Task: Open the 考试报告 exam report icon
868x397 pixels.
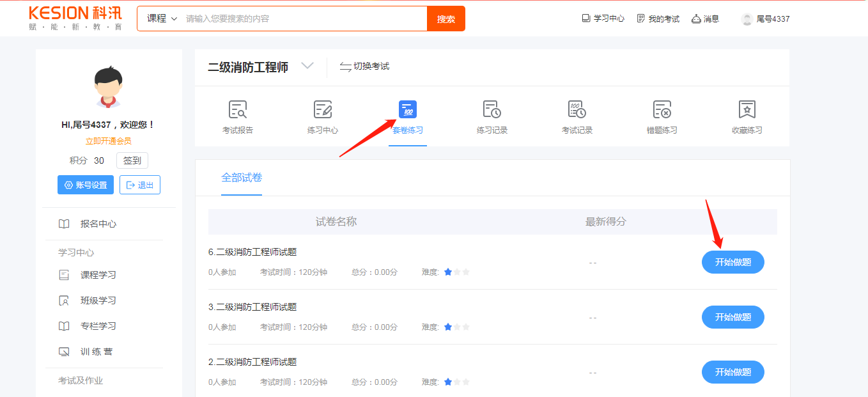Action: tap(238, 110)
